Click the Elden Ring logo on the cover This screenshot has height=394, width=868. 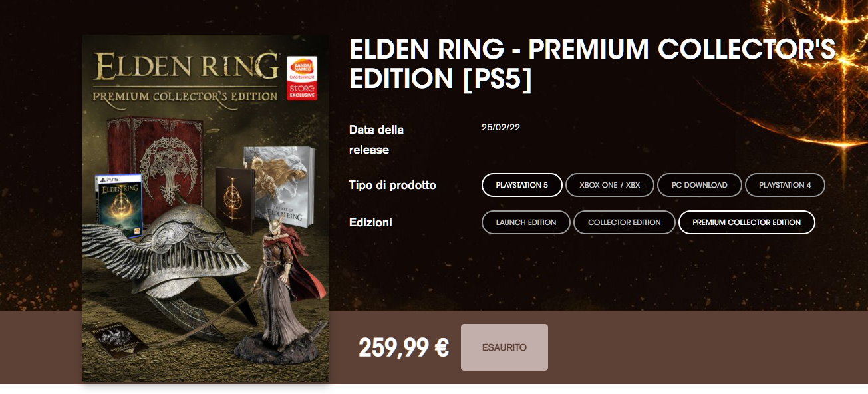click(186, 67)
